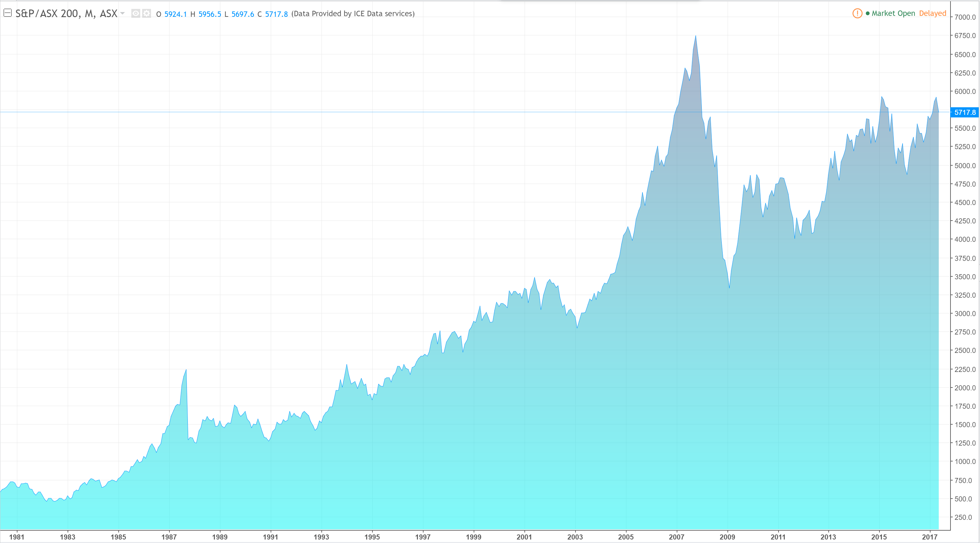Viewport: 980px width, 543px height.
Task: Click the 2007 label on time axis
Action: 676,537
